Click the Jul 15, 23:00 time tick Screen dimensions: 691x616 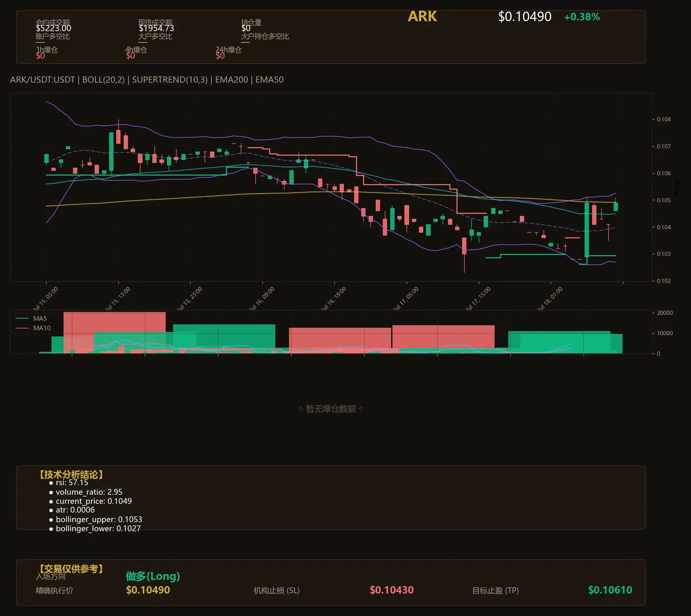(x=190, y=299)
